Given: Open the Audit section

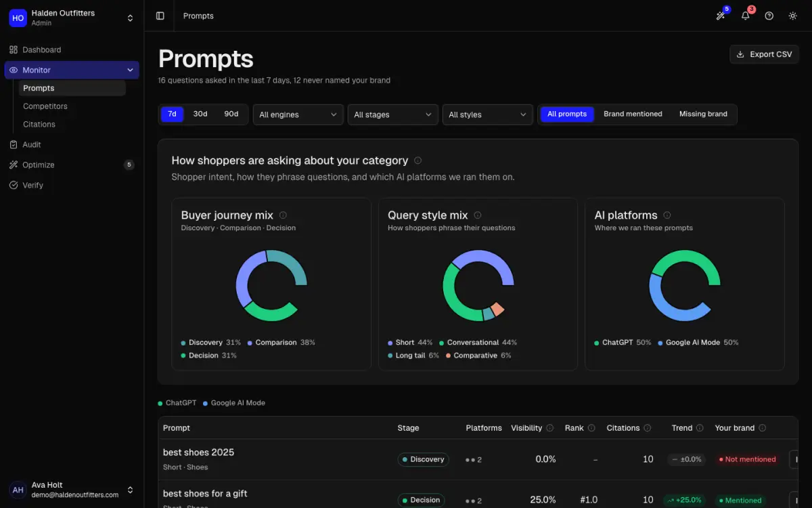Looking at the screenshot, I should click(72, 144).
